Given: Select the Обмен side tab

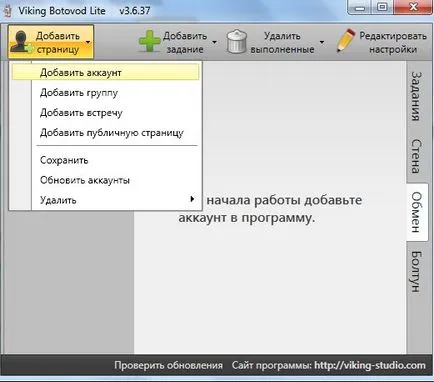Looking at the screenshot, I should (417, 212).
